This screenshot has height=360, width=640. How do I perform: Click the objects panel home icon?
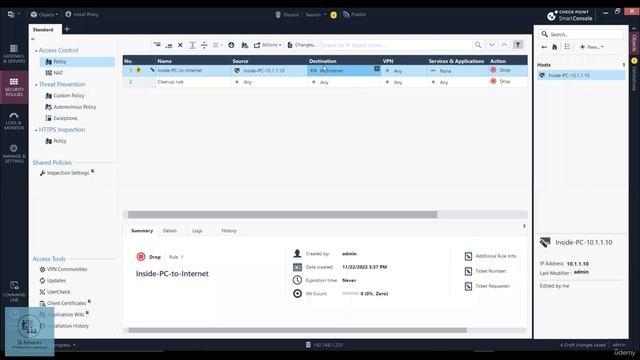pos(555,47)
